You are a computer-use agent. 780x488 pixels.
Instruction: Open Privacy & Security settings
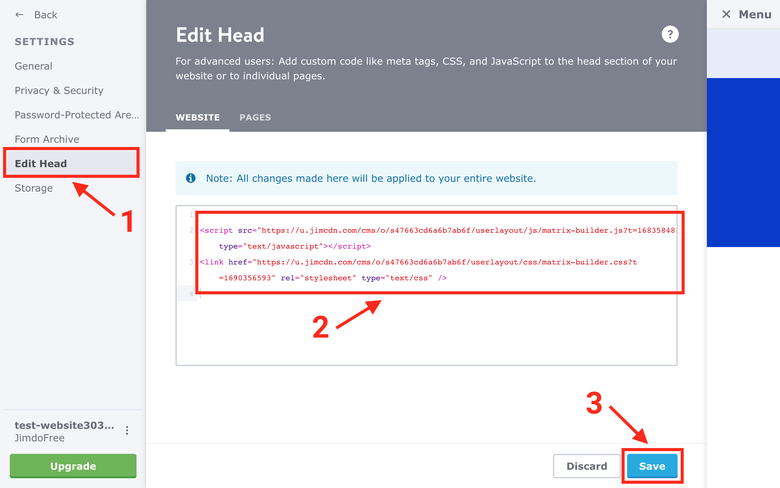[59, 91]
